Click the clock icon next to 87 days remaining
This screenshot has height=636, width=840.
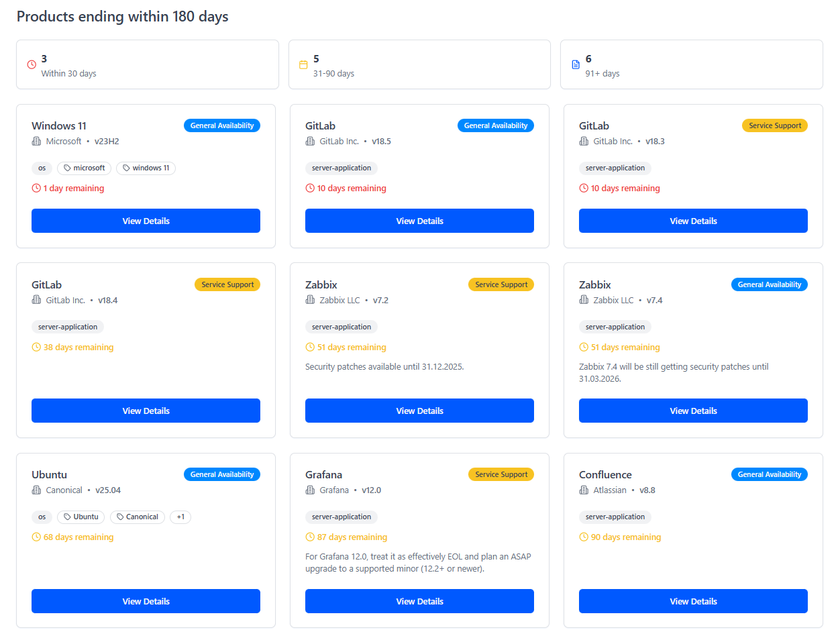(309, 537)
